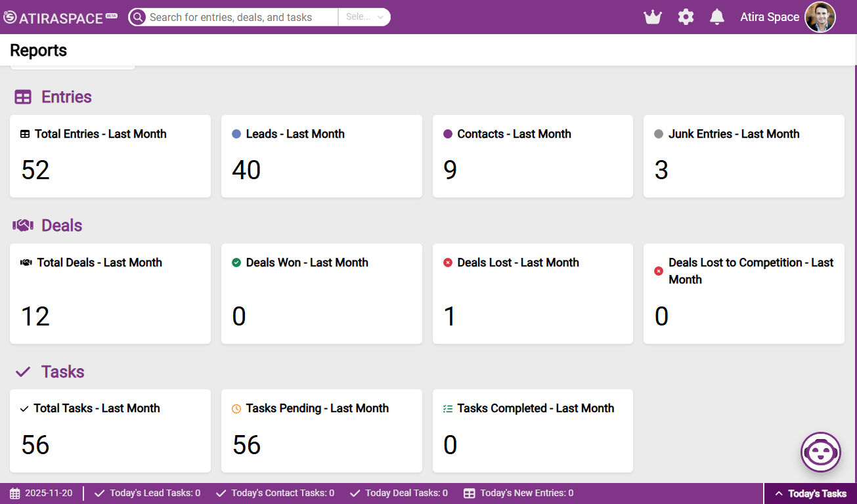Open the Atira Space user profile avatar
Screen dimensions: 857x504
click(820, 17)
